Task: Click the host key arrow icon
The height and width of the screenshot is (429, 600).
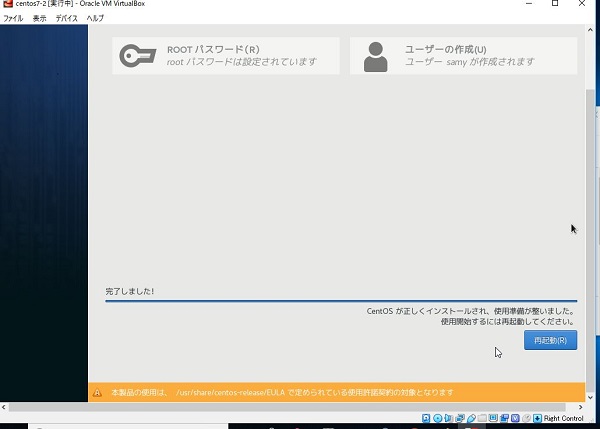Action: (x=537, y=418)
